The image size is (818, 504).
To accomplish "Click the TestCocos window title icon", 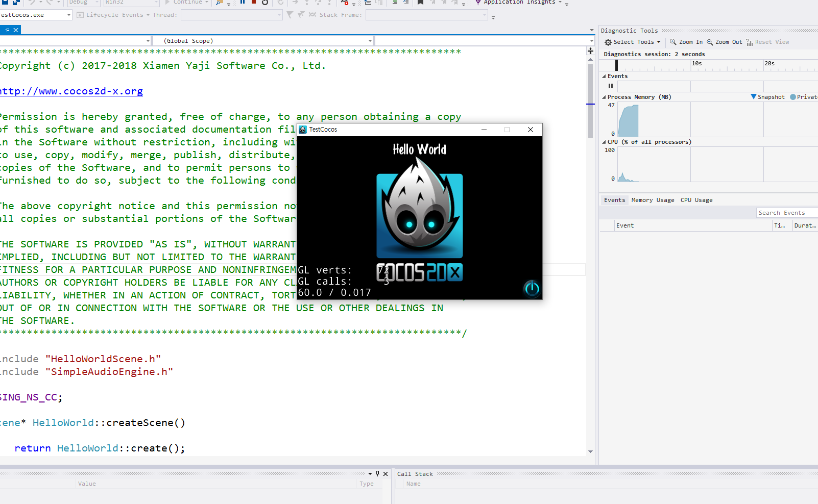I will (303, 130).
